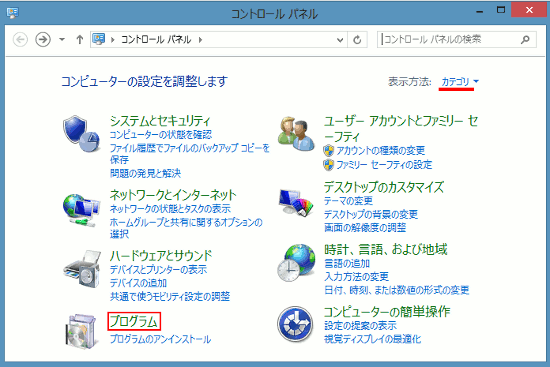
Task: Click the Control Panel title bar icon
Action: [x=13, y=13]
